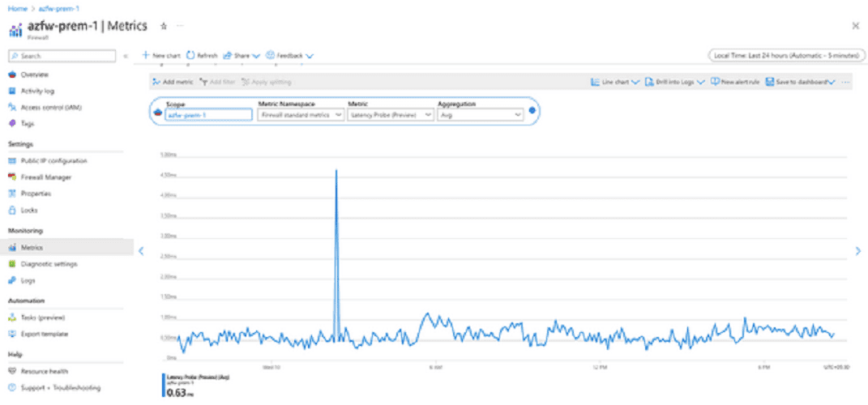Open Tasks (preview) under Automation
This screenshot has height=405, width=868.
click(43, 318)
